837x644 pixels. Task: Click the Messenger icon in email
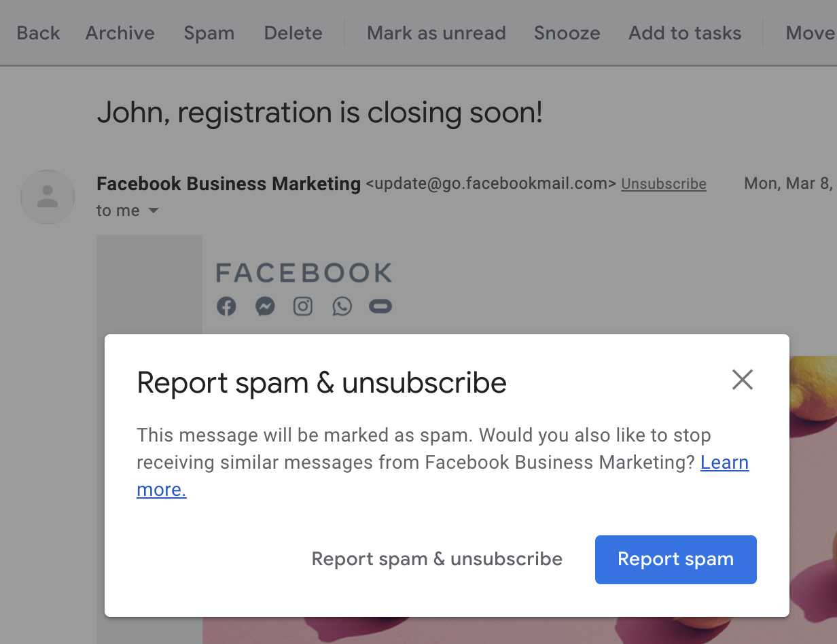coord(265,306)
